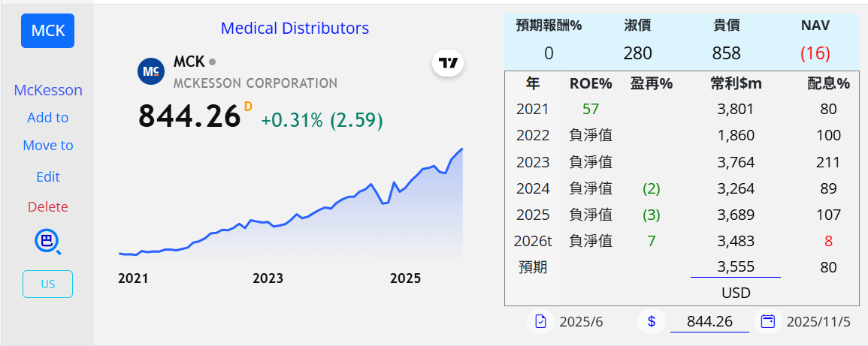Click the ROE% column header
The image size is (868, 346).
[x=591, y=84]
